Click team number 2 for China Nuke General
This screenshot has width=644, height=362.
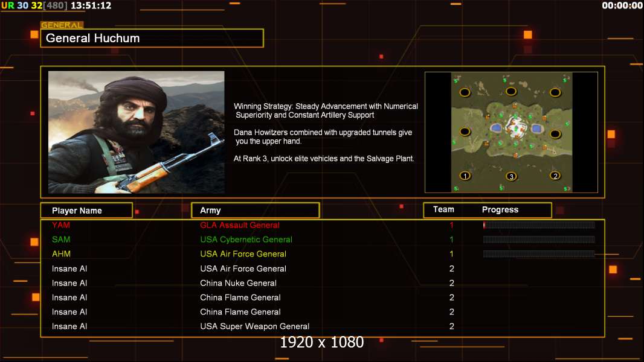coord(452,283)
